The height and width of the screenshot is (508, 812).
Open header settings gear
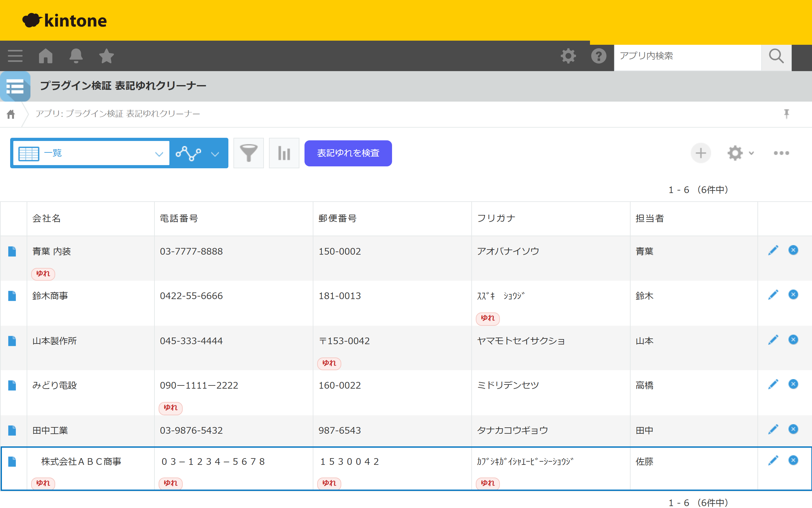568,56
